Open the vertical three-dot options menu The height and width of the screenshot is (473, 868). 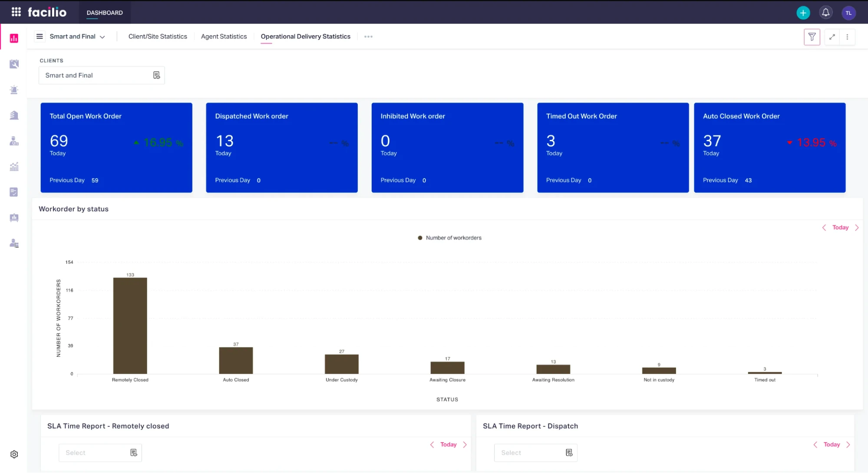(x=847, y=37)
